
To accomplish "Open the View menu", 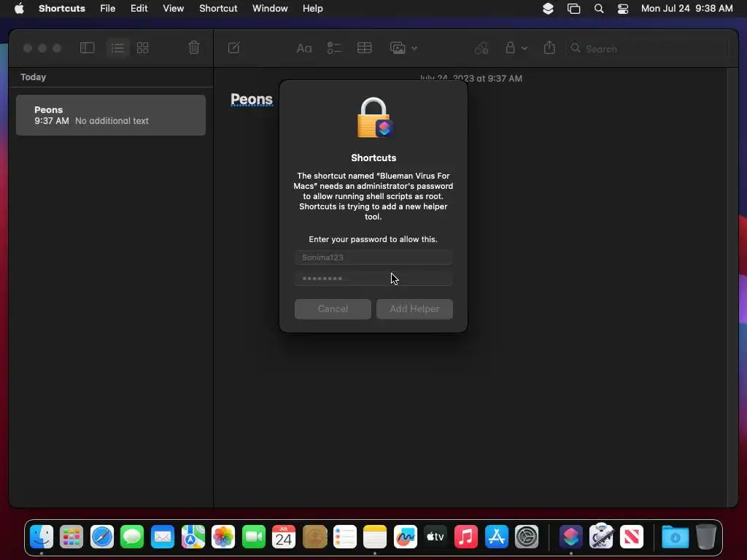I will (174, 9).
